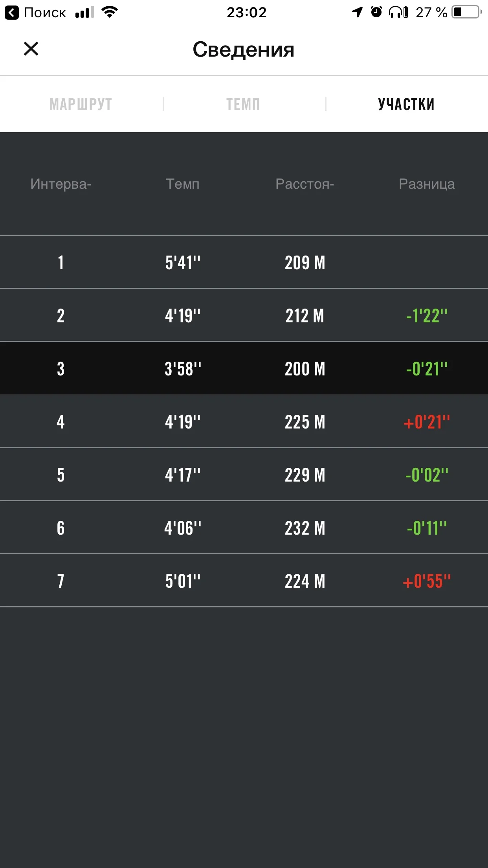The image size is (488, 868).
Task: Tap the +0'55'' difference in interval 7
Action: [427, 581]
